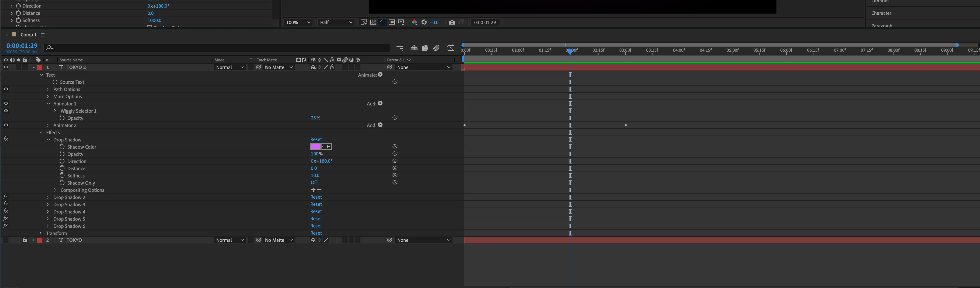Viewport: 980px width, 288px height.
Task: Expand the Wiggly Selector 1 properties
Action: click(55, 111)
